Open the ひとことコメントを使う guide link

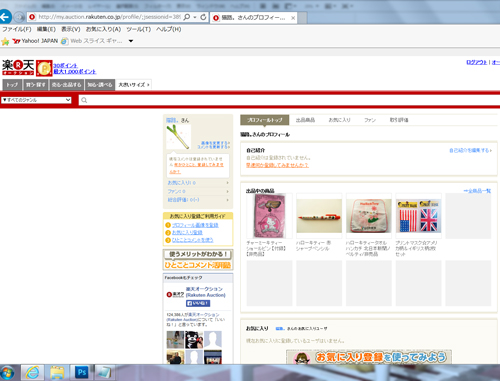click(192, 240)
